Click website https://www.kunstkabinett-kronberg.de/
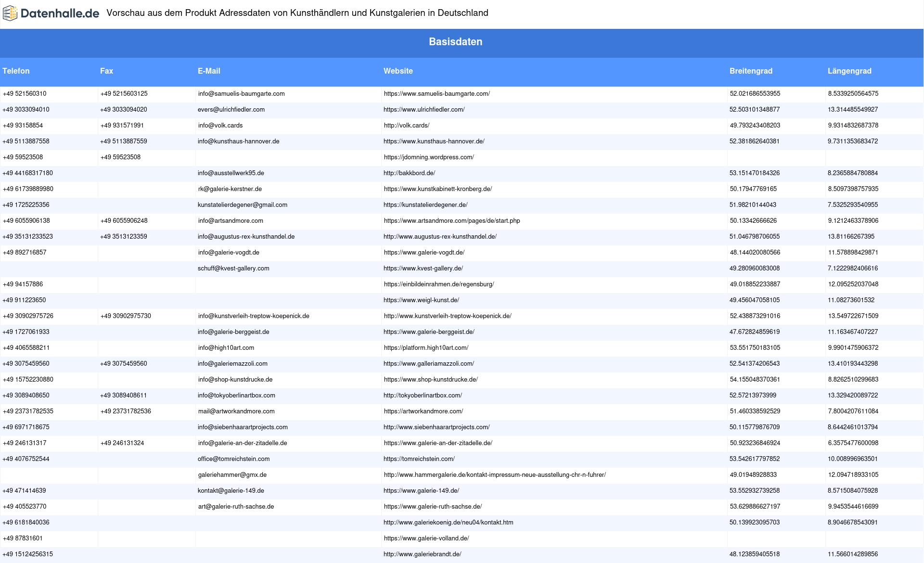 click(x=438, y=189)
